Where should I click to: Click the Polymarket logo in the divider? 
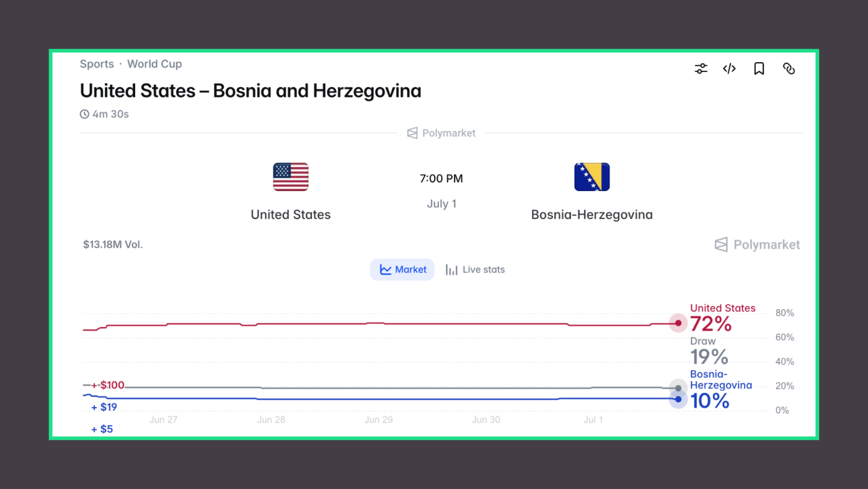click(441, 133)
